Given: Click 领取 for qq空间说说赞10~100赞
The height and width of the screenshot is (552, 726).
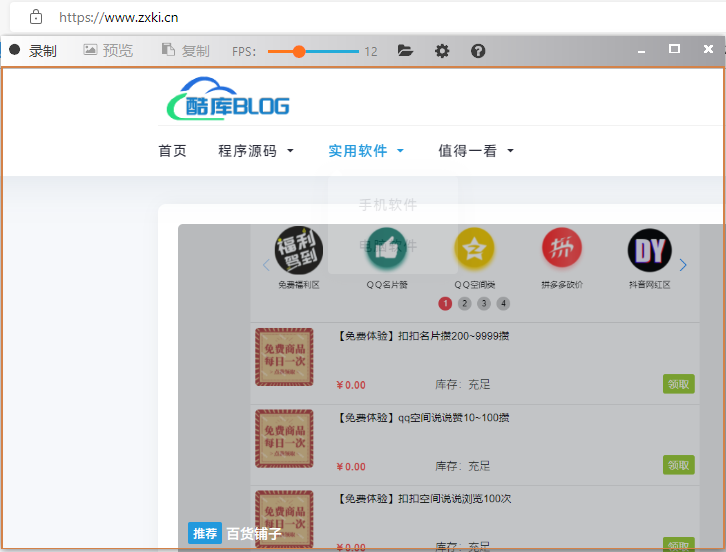Looking at the screenshot, I should [679, 465].
